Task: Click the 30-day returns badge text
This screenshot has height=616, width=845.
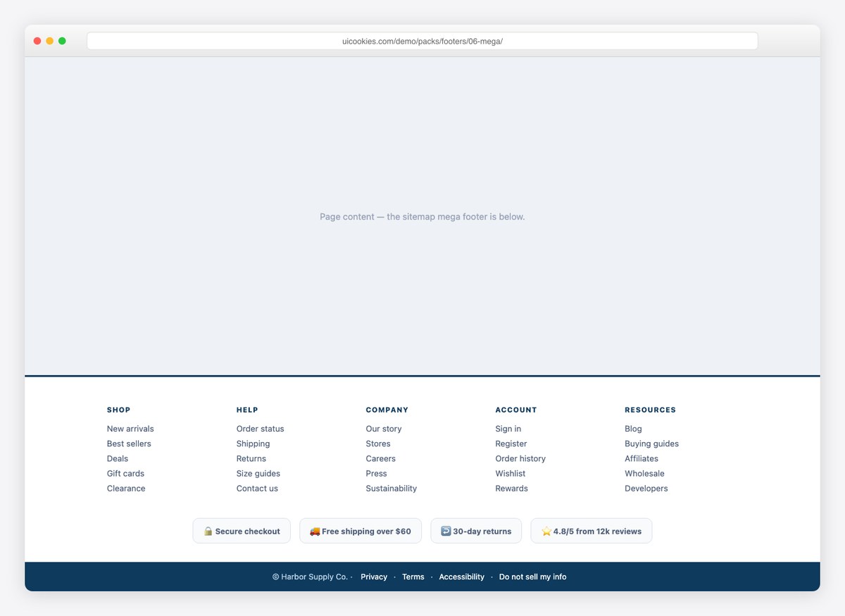Action: pyautogui.click(x=482, y=532)
